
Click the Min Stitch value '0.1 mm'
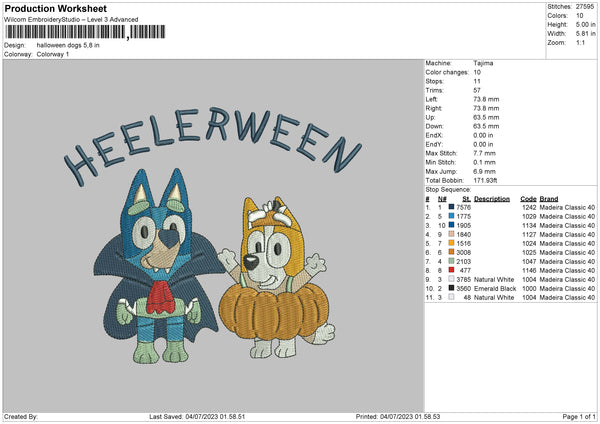click(484, 162)
